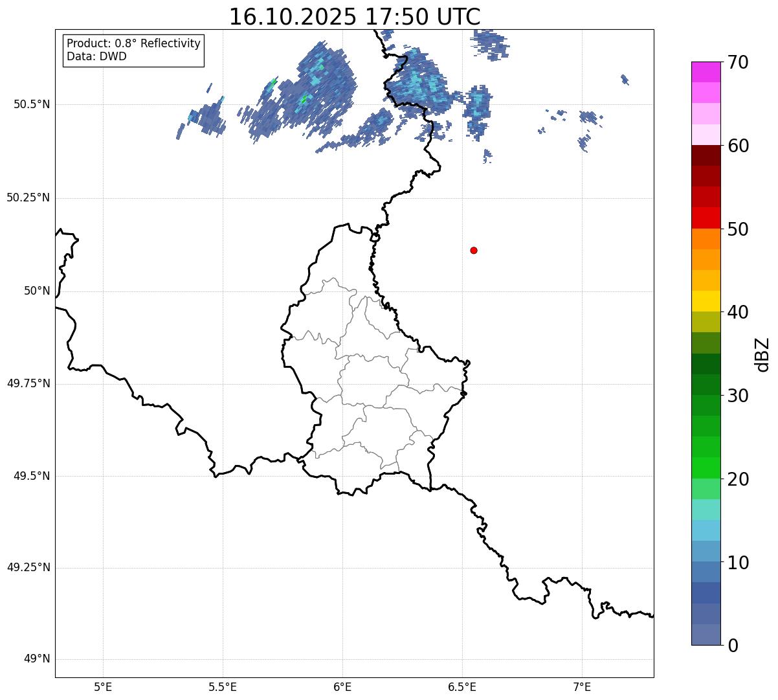Image resolution: width=778 pixels, height=700 pixels.
Task: Select the 49.75°N latitude tick label
Action: coord(28,383)
